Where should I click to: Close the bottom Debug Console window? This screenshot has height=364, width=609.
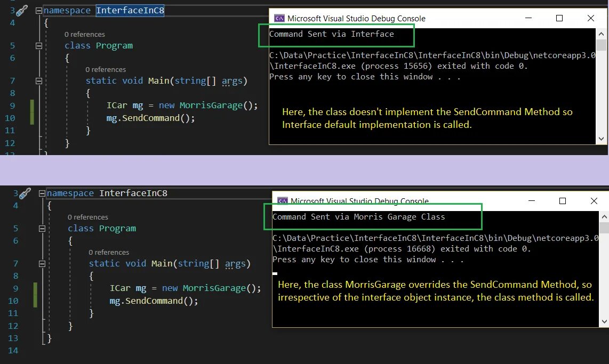pyautogui.click(x=594, y=200)
